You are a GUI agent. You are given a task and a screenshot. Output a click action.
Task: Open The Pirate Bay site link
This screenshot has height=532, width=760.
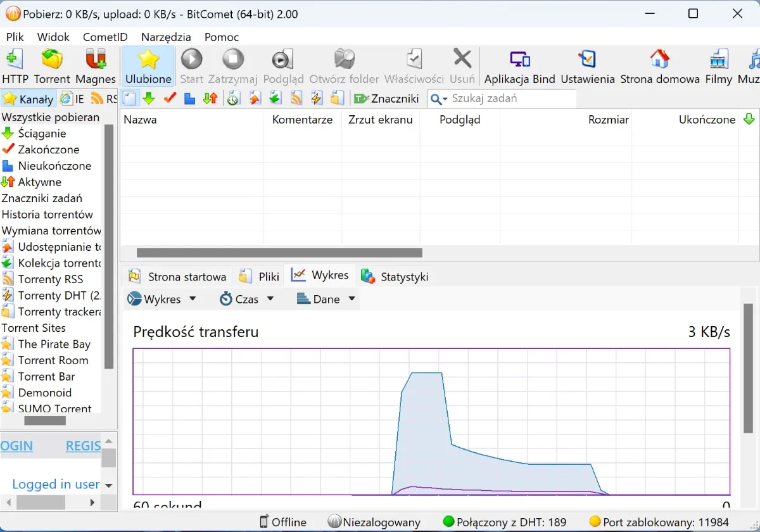coord(54,344)
